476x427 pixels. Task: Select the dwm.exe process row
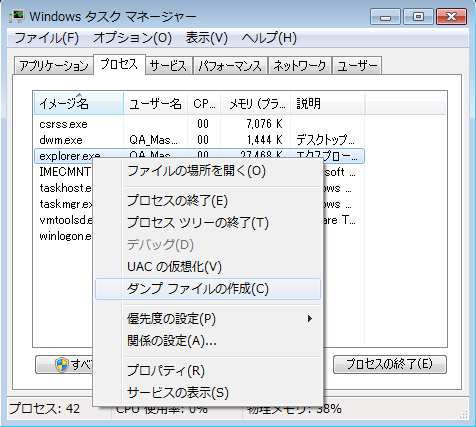(199, 140)
